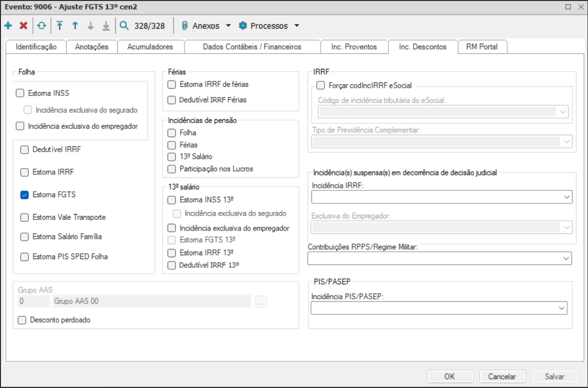Click the 328/328 record counter
588x388 pixels.
150,26
